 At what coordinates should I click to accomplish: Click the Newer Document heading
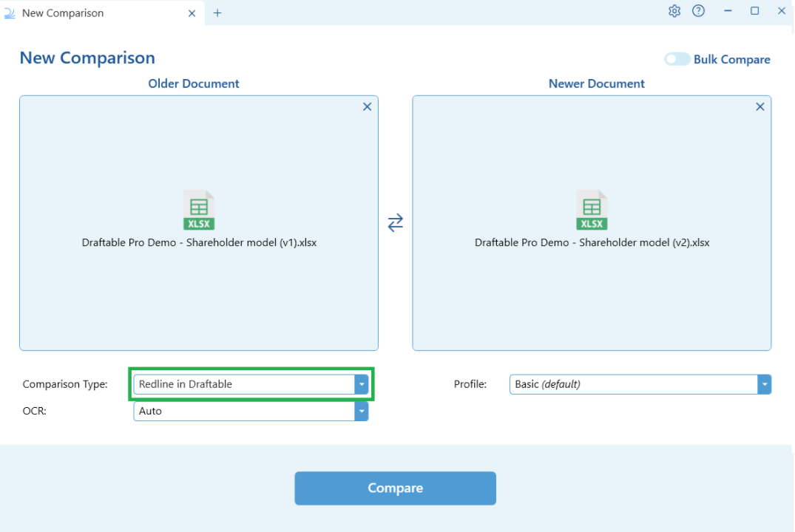click(x=597, y=83)
